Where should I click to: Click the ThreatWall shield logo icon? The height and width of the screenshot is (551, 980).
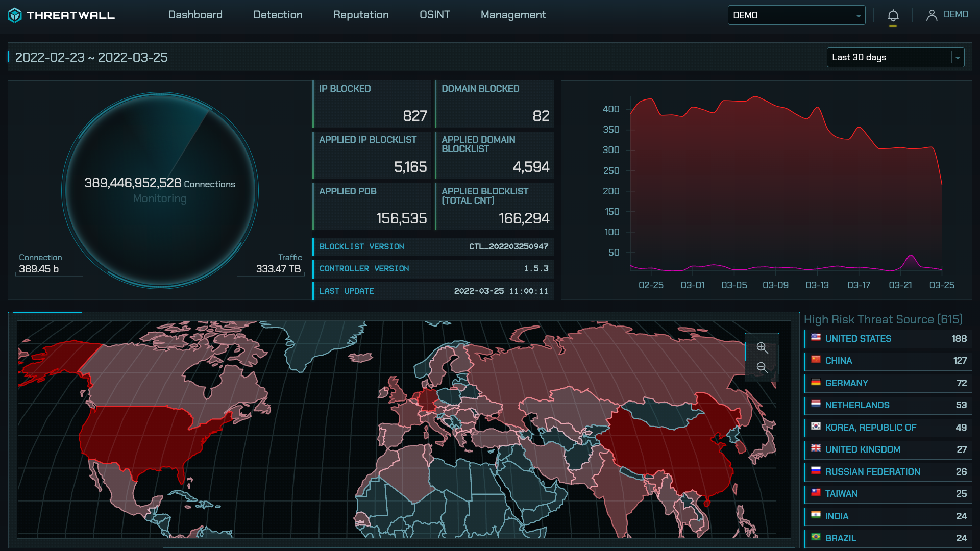pos(15,15)
